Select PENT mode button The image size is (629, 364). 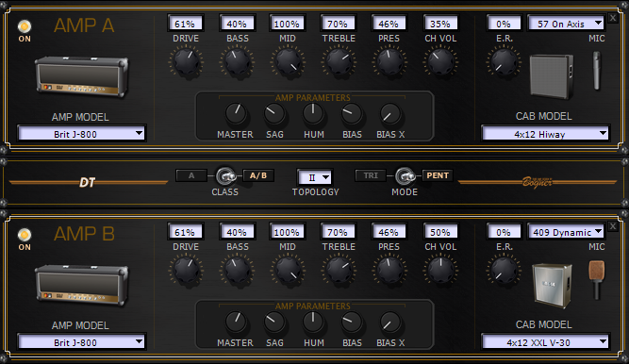(x=438, y=175)
